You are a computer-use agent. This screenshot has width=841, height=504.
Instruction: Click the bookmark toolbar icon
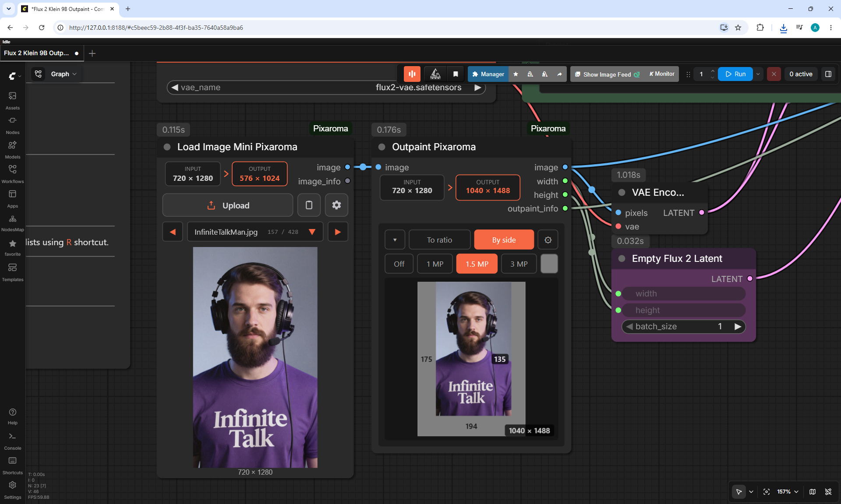tap(456, 74)
